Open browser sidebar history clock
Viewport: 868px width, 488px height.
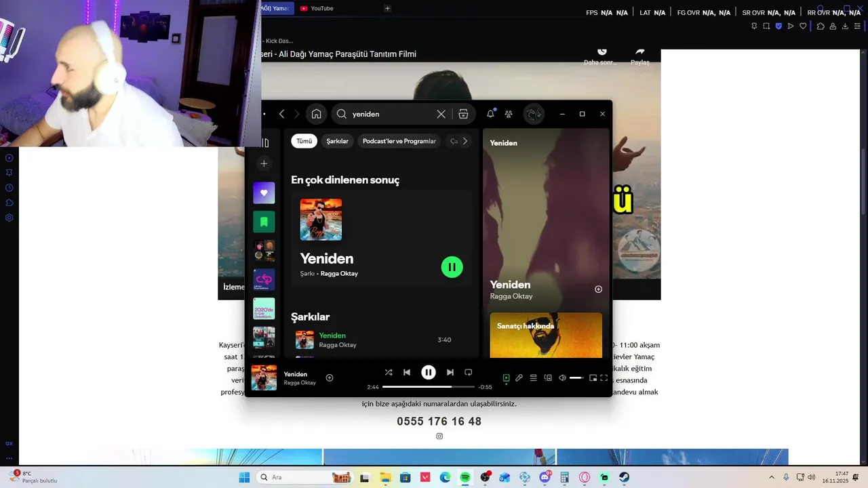click(x=9, y=188)
